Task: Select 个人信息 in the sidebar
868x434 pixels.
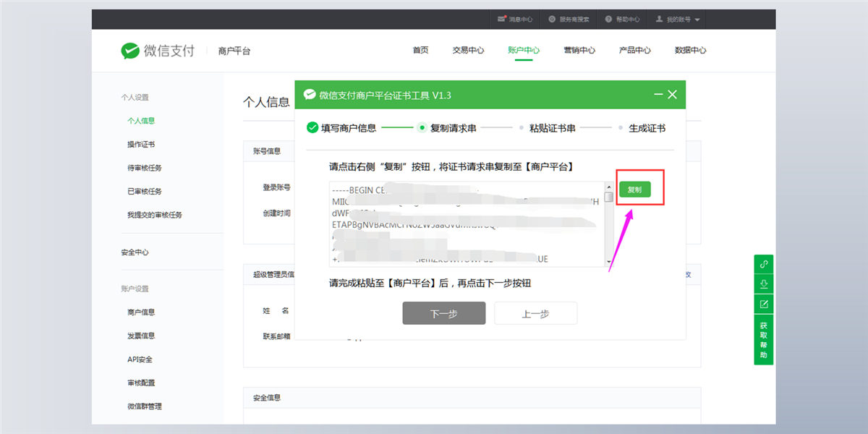Action: [x=141, y=121]
